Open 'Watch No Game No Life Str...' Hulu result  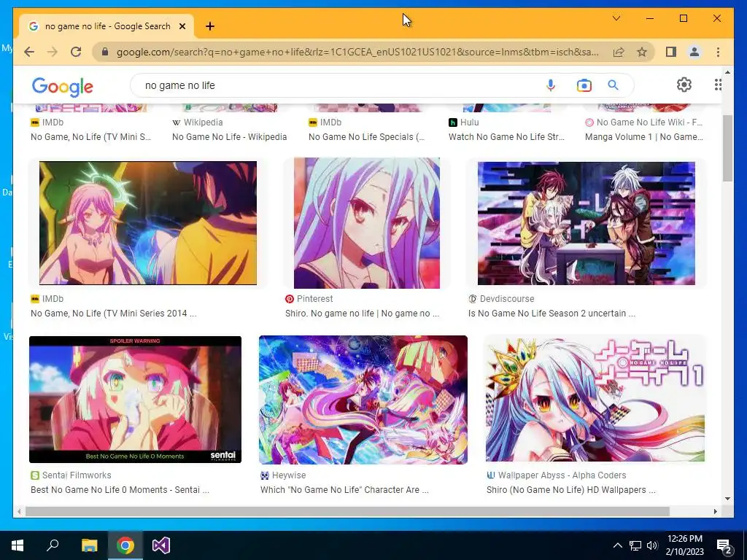click(x=506, y=136)
